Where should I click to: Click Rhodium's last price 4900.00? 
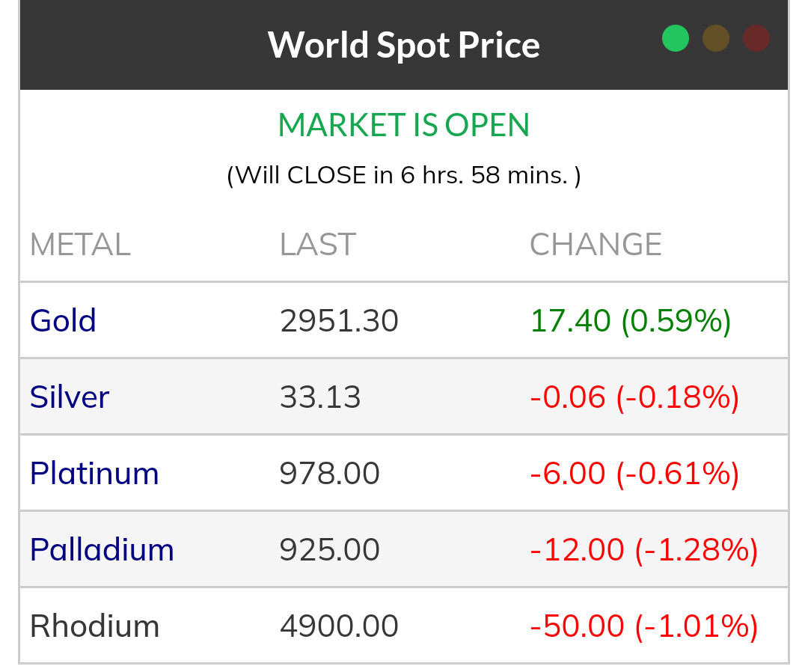(x=339, y=626)
